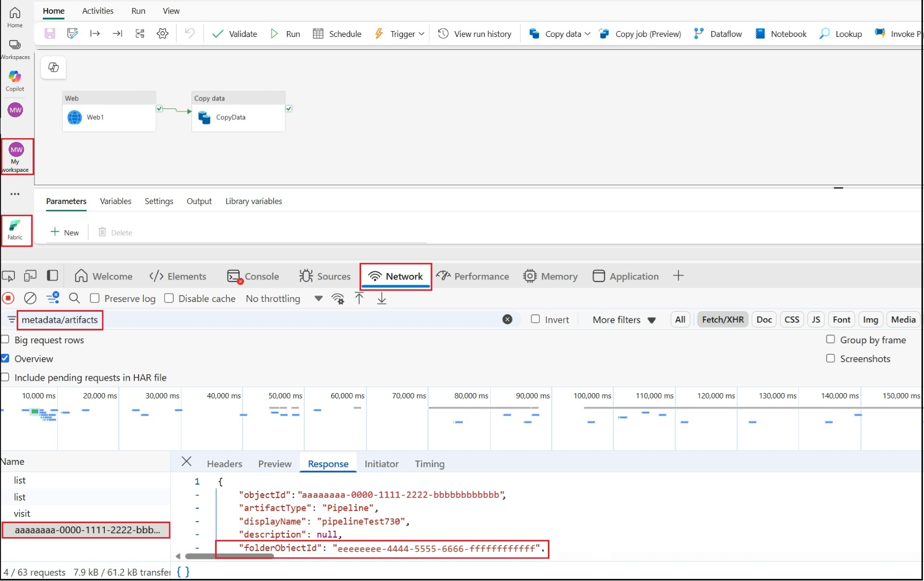The height and width of the screenshot is (581, 924).
Task: Click the Copilot canvas button
Action: 54,67
